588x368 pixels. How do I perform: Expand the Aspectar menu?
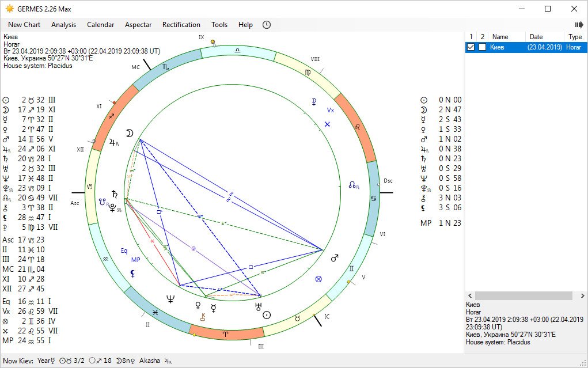point(138,25)
